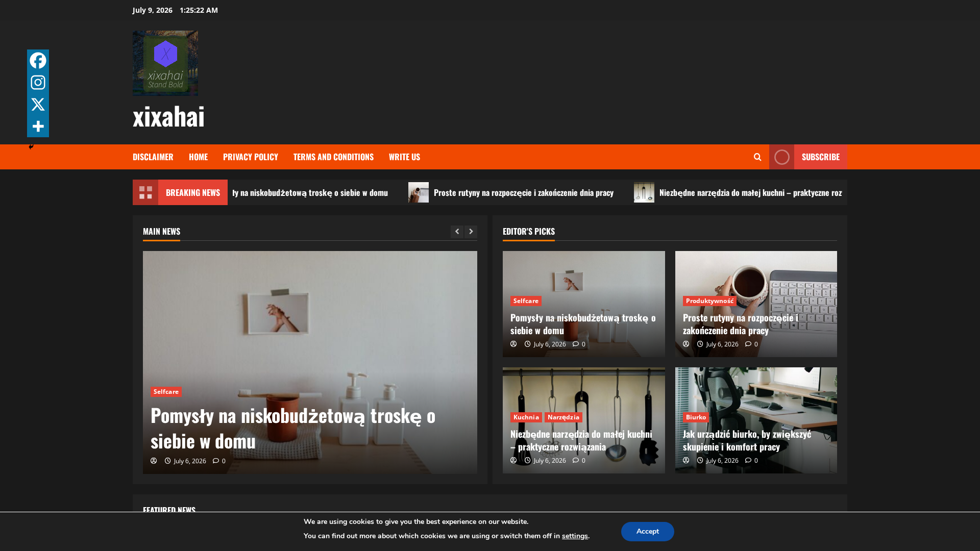Accept the cookies notice
The image size is (980, 551).
click(647, 532)
